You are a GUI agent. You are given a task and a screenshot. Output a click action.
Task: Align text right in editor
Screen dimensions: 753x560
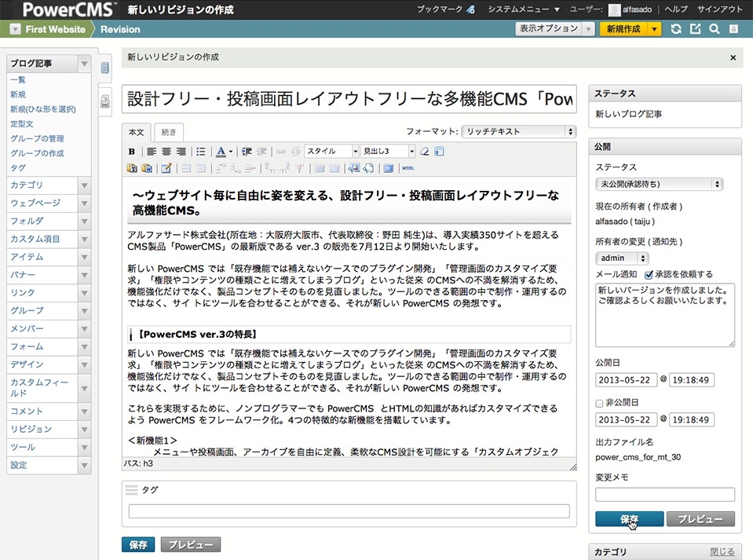(181, 152)
